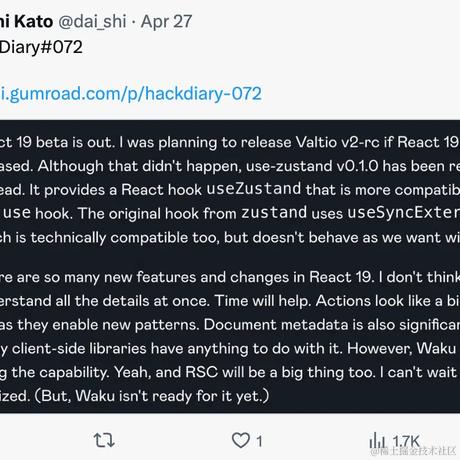Click the sentence Waku isn't ready for it yet
The image size is (460, 460).
[x=172, y=396]
